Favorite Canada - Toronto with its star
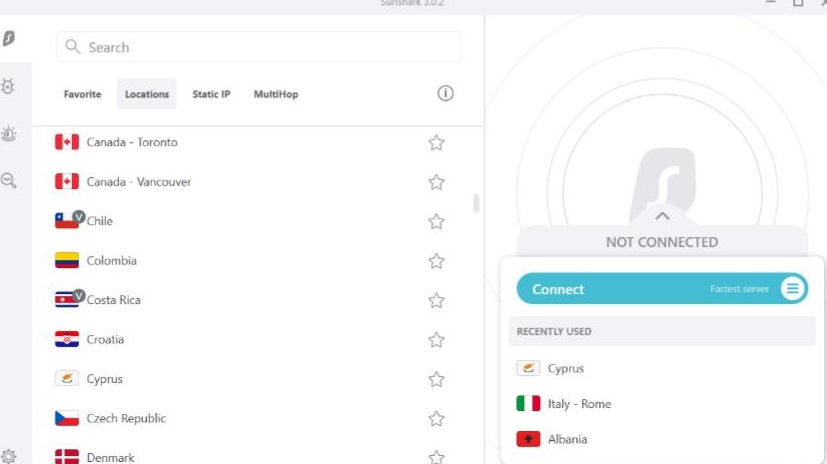Viewport: 827px width, 464px height. [x=436, y=142]
